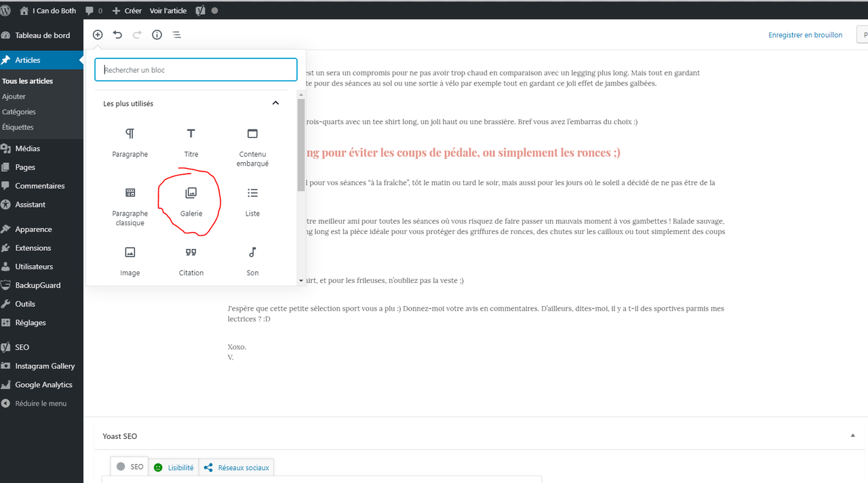Click the add block plus icon
This screenshot has width=868, height=483.
98,35
